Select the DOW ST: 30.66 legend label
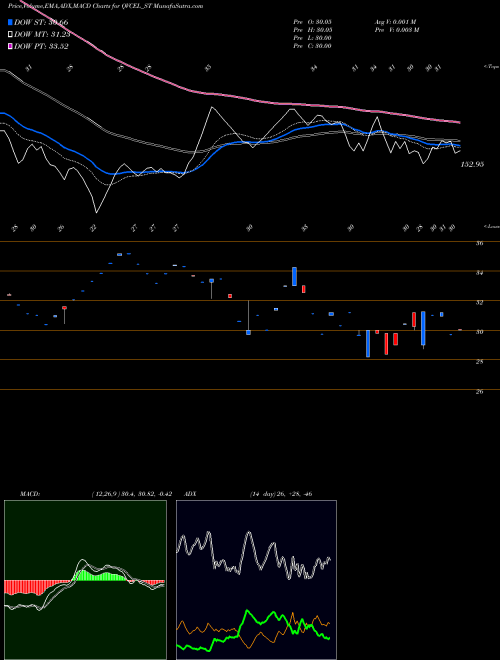Screen dimensions: 500x660 [41, 22]
